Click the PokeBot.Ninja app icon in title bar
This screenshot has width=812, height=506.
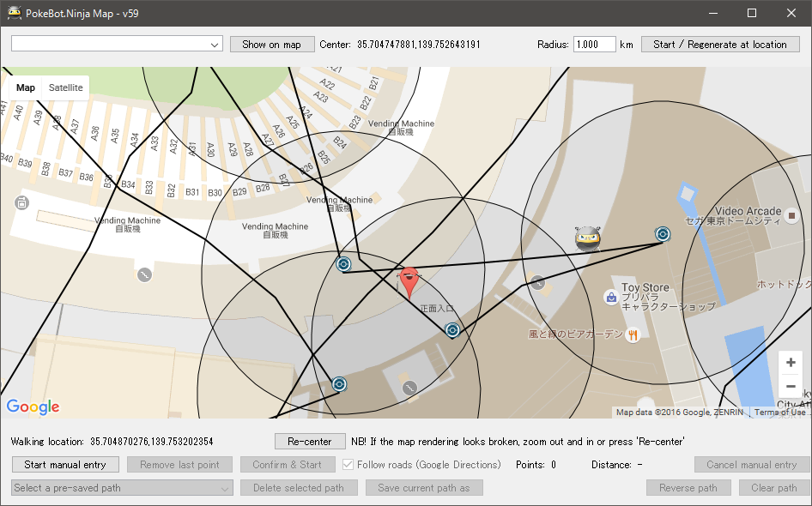pyautogui.click(x=14, y=13)
